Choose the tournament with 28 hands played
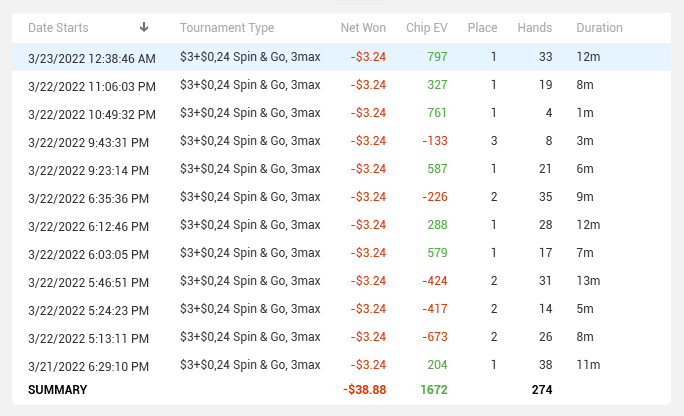The image size is (684, 416). pyautogui.click(x=341, y=225)
